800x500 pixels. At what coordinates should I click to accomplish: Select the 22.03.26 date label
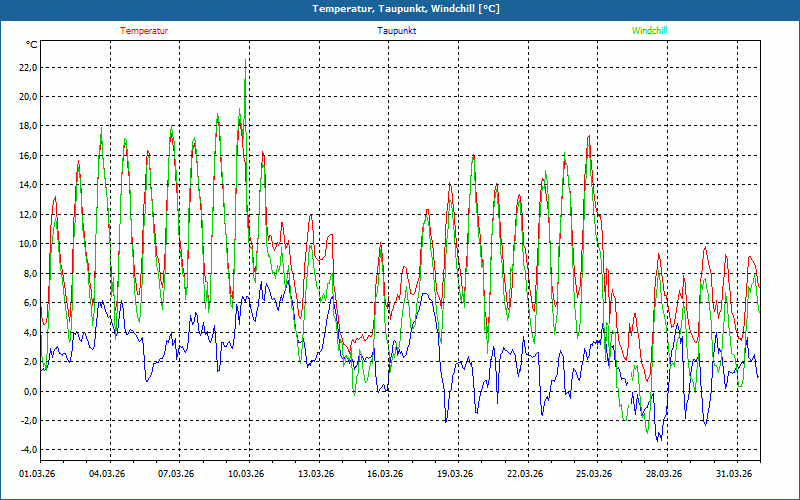523,474
